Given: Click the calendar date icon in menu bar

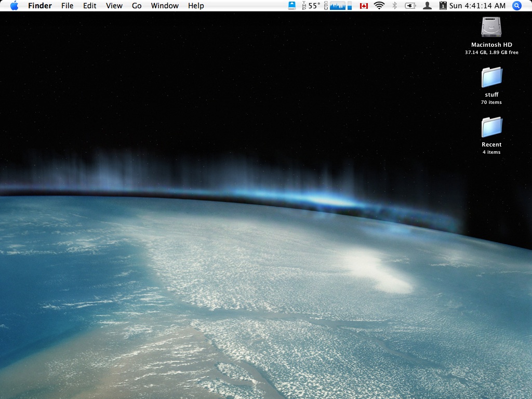Looking at the screenshot, I should [443, 5].
